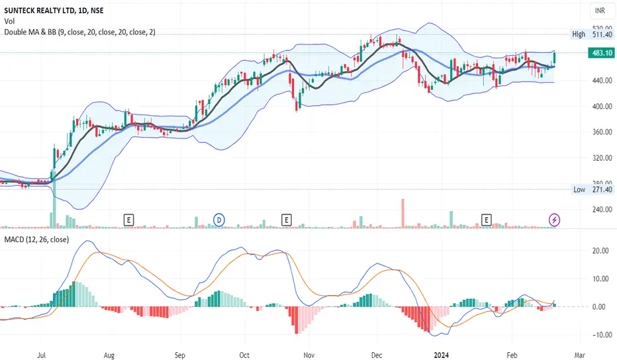Screen dimensions: 617x364
Task: Click the latest green candlestick at far right
Action: (554, 58)
